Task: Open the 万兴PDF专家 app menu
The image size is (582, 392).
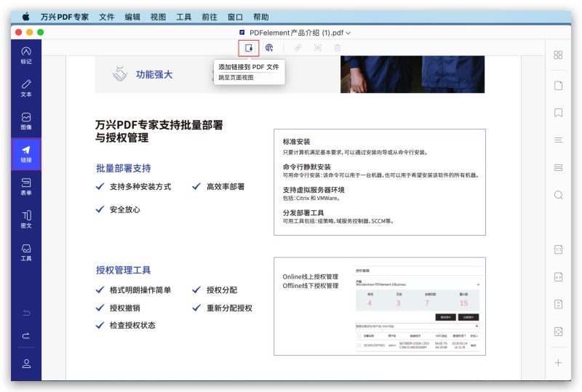Action: click(64, 17)
